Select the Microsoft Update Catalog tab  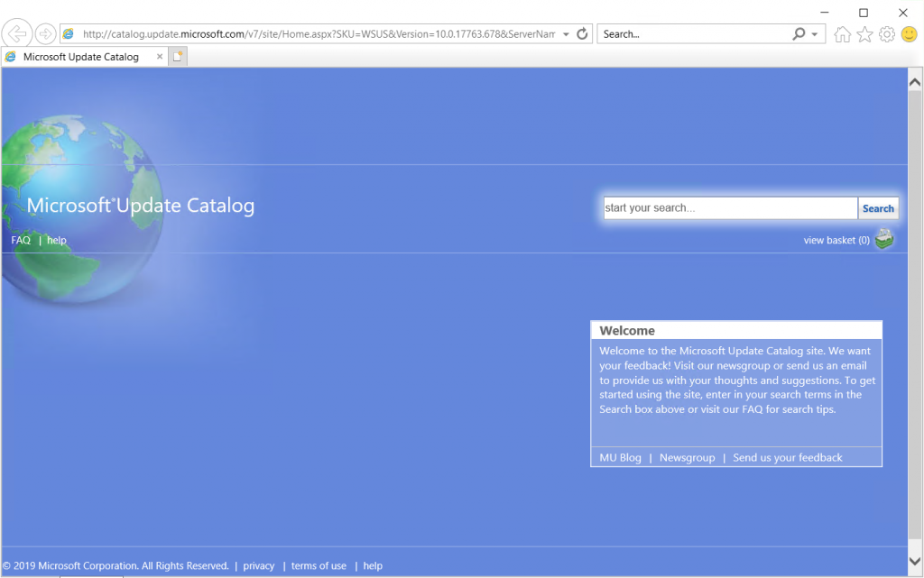(x=84, y=57)
